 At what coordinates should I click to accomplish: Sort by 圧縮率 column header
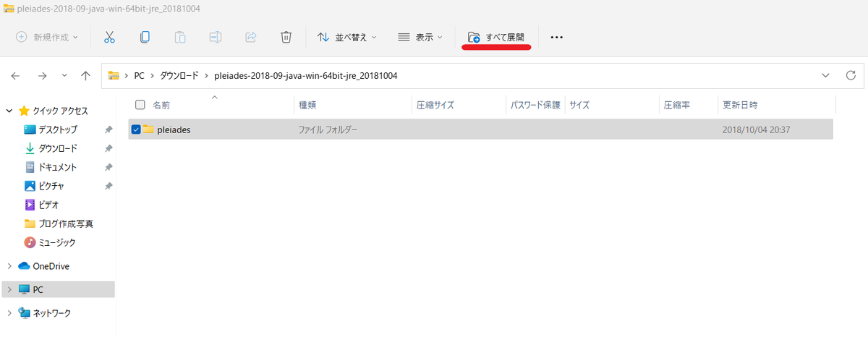point(677,105)
